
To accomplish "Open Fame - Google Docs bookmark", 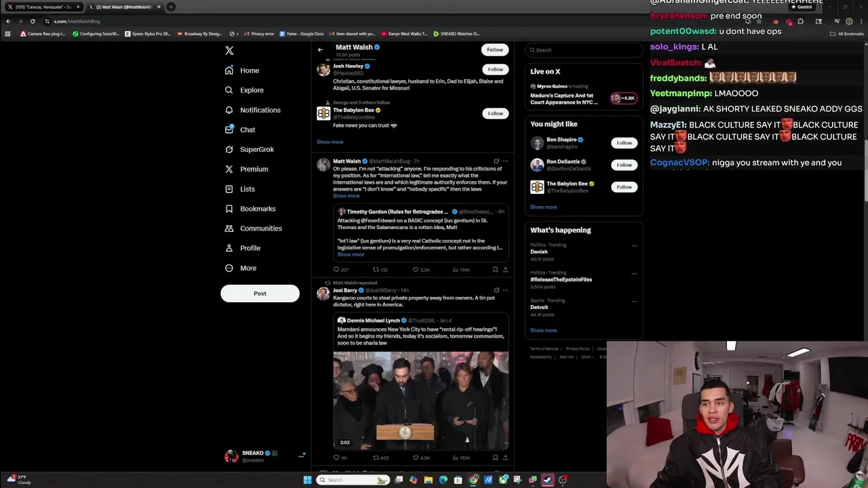I will tap(301, 33).
